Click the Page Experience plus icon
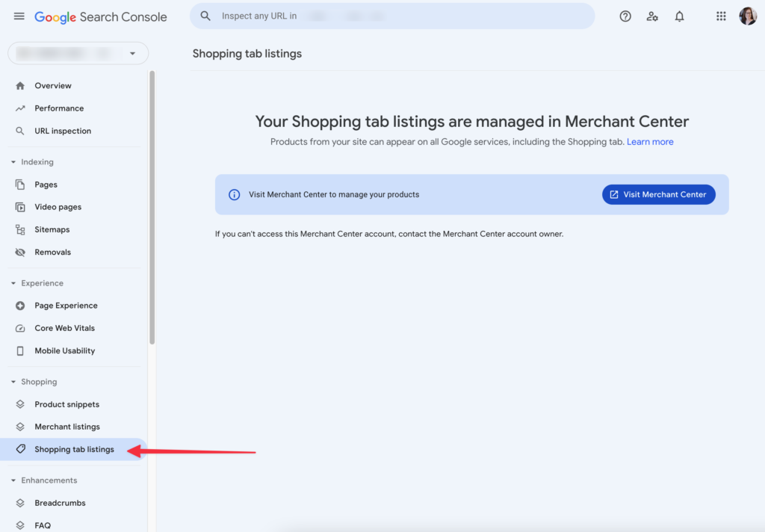 point(20,306)
